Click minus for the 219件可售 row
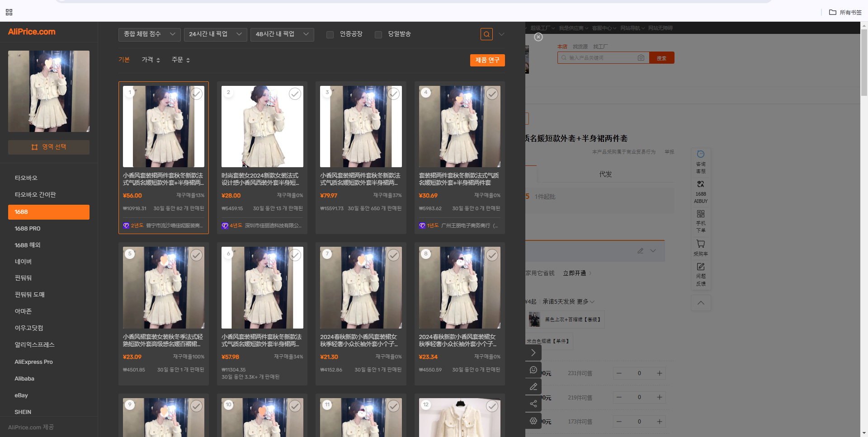868x437 pixels. point(619,397)
